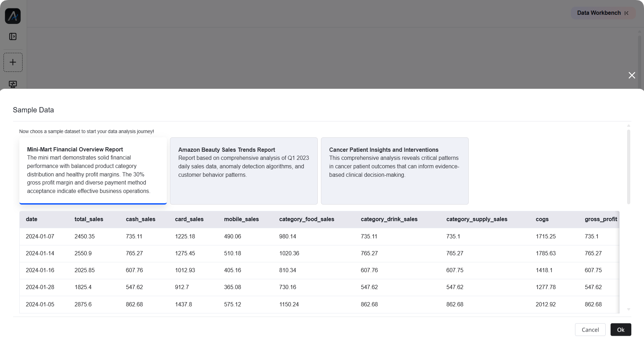Select Cancer Patient Insights and Interventions dataset
Screen dimensions: 644x356
coord(394,171)
